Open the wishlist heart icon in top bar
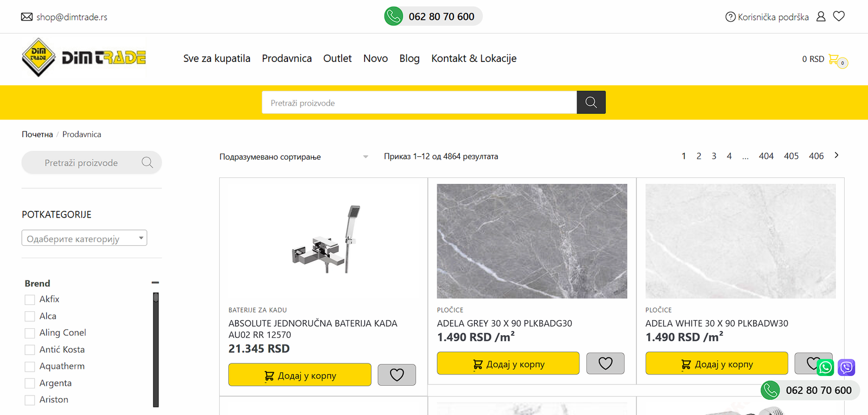The height and width of the screenshot is (415, 868). (839, 16)
